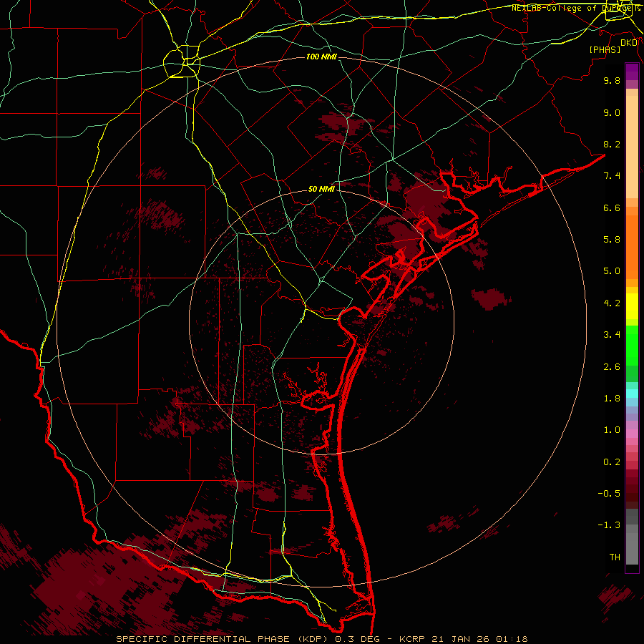Click the "50 NMI" range ring label
The image size is (644, 644).
pyautogui.click(x=321, y=189)
